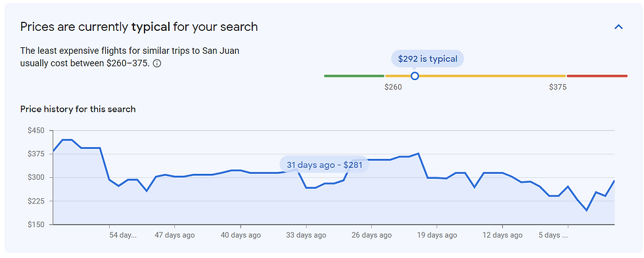
Task: Click "Prices are currently typical" headline
Action: 139,27
